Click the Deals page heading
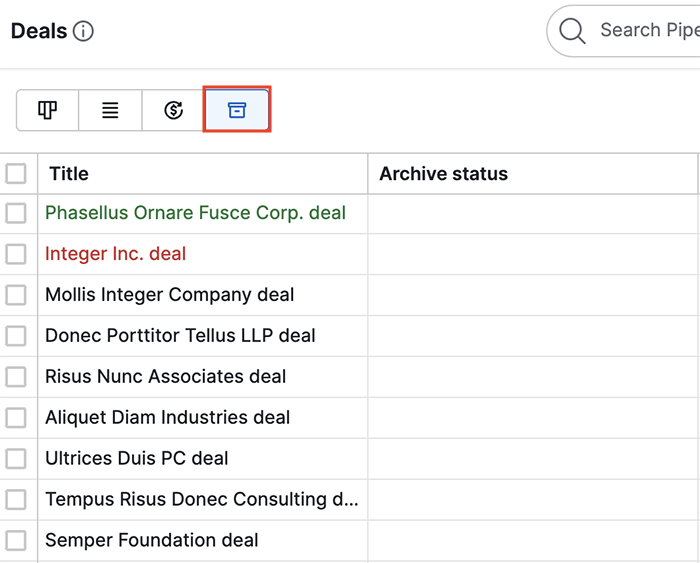 [39, 31]
